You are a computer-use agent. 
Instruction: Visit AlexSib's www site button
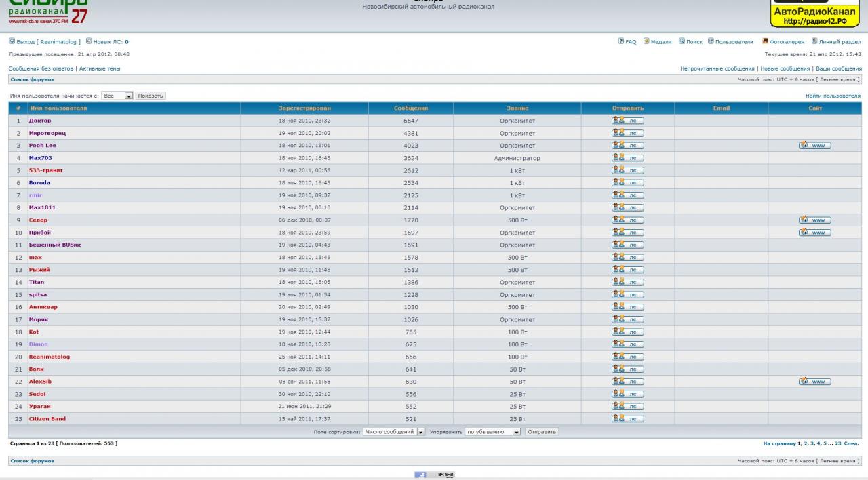(814, 382)
